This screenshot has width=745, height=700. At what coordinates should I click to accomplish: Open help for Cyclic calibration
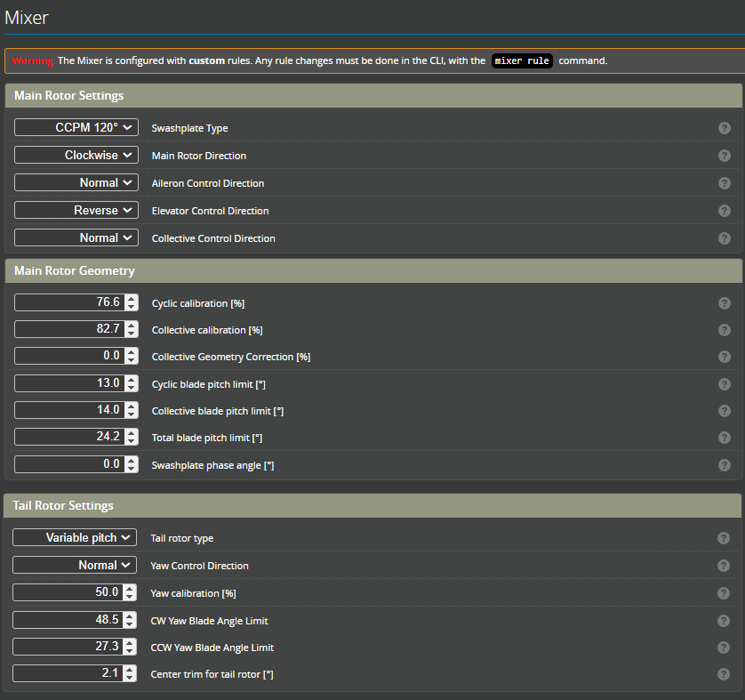[x=724, y=302]
